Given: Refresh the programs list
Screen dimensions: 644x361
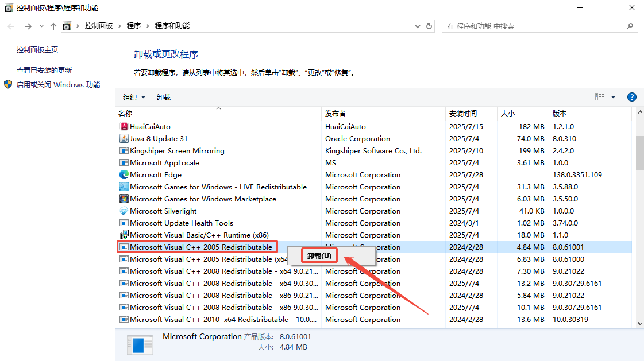Looking at the screenshot, I should pos(429,26).
